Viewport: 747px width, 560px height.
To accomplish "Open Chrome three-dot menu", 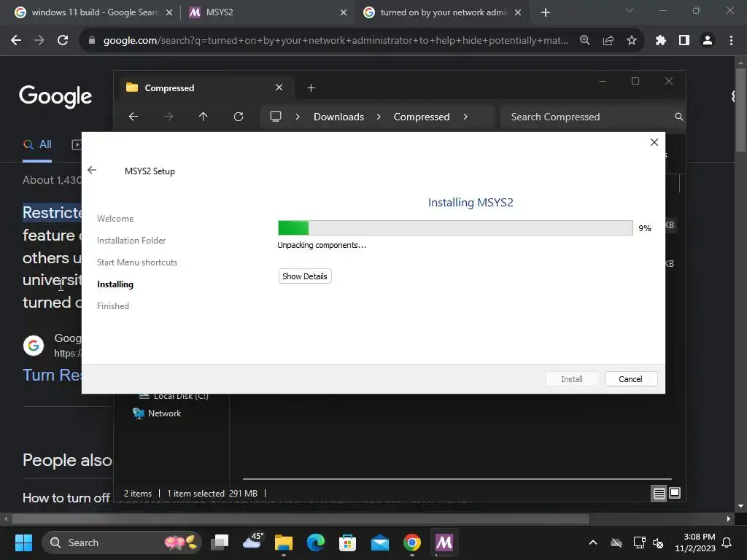I will coord(731,41).
